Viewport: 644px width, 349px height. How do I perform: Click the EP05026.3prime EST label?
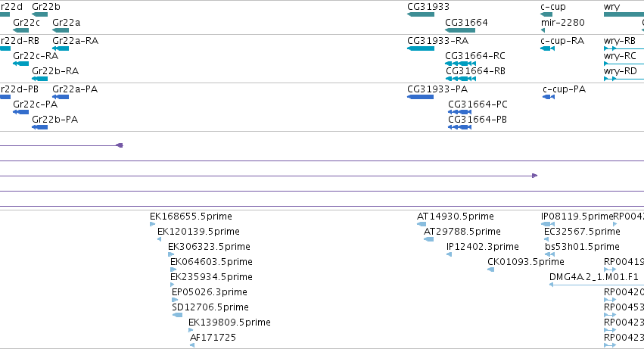click(x=210, y=292)
